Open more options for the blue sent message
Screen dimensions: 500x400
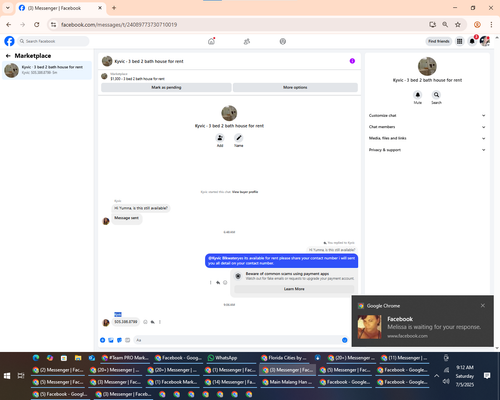click(211, 283)
